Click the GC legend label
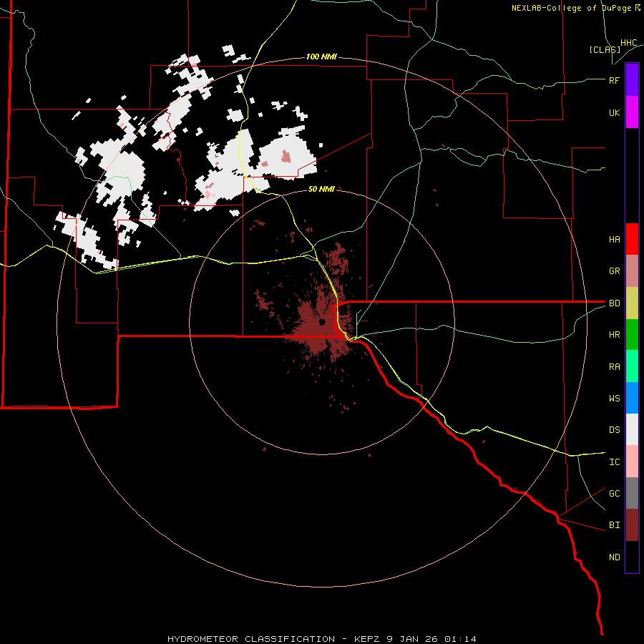Screen dimensions: 644x644 coord(614,494)
